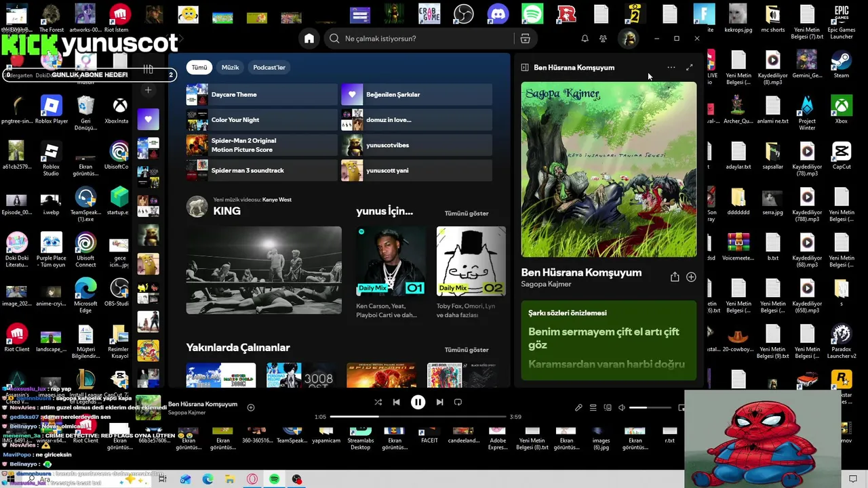Adjust the volume slider in player bar

(x=652, y=408)
